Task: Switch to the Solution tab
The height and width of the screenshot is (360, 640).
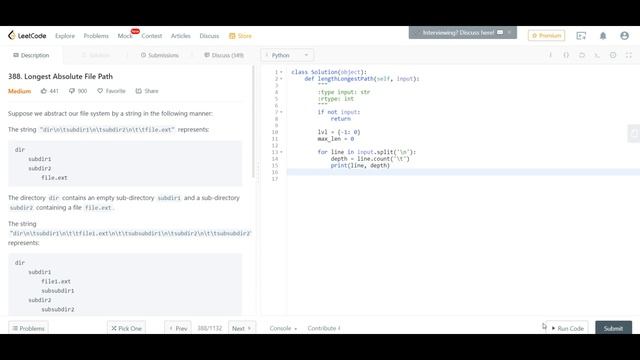Action: pyautogui.click(x=95, y=55)
